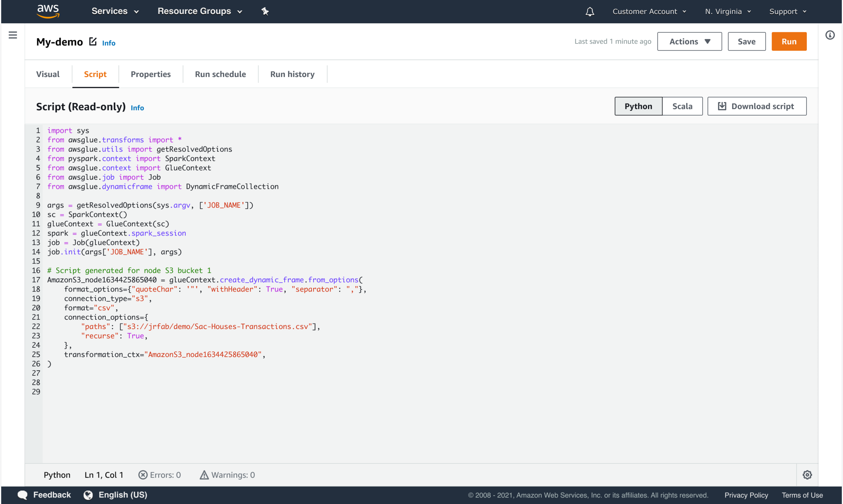Open the Services menu

tap(115, 11)
